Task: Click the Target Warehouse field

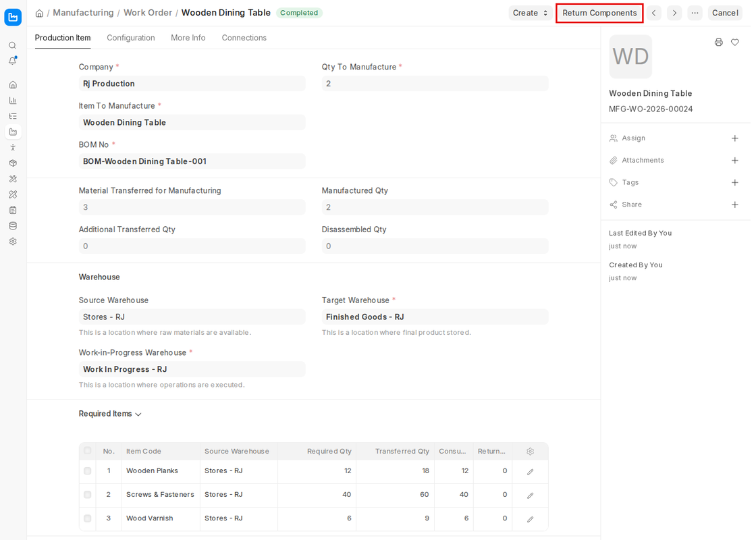Action: click(x=435, y=317)
